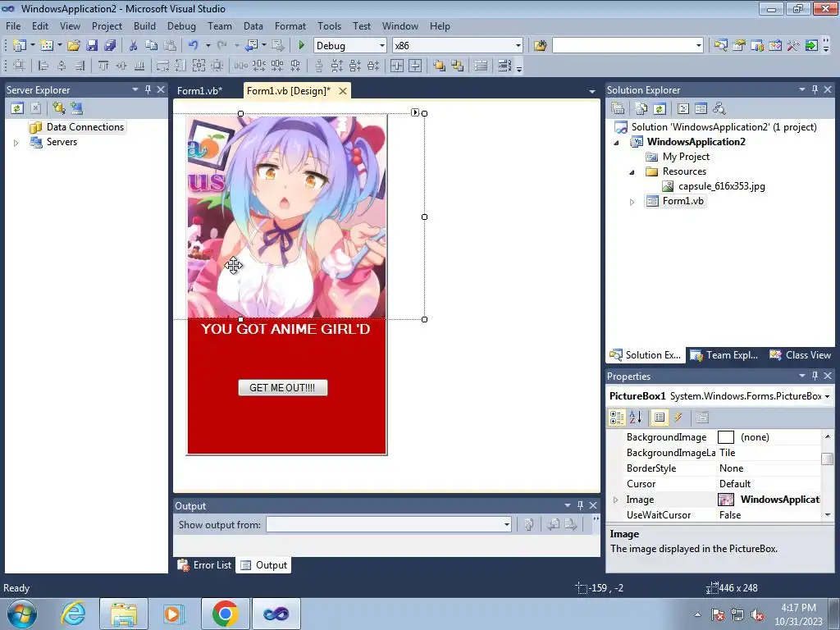Toggle auto-hide pin on Output panel
The image size is (840, 630).
[x=580, y=505]
